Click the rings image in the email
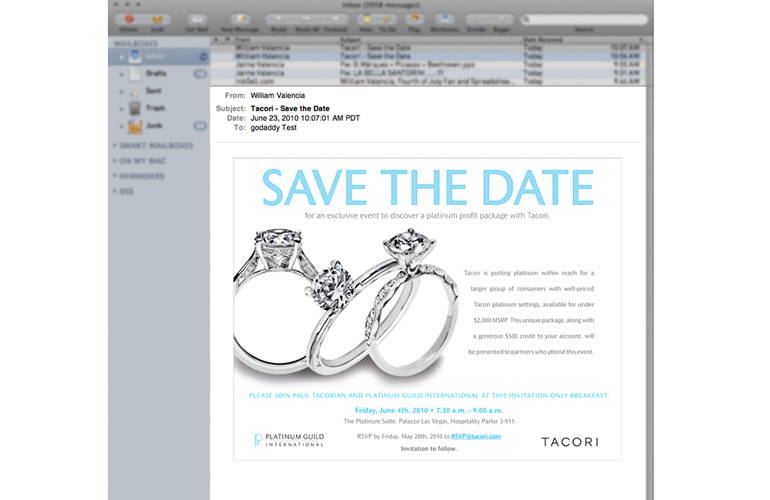Screen dimensions: 770x500 coord(347,306)
